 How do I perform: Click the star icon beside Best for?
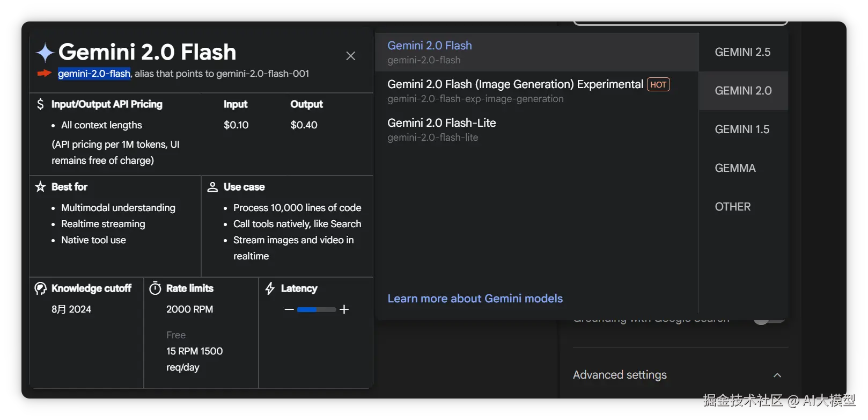(x=40, y=187)
